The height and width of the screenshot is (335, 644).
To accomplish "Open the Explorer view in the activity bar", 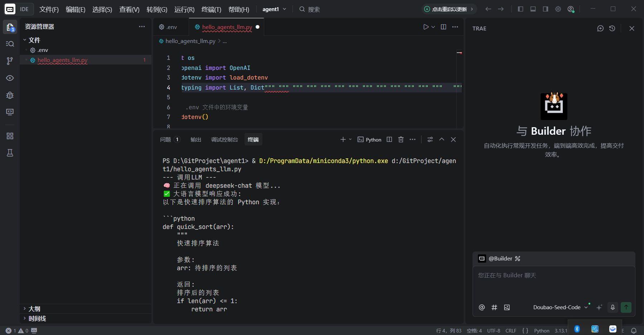I will (10, 27).
